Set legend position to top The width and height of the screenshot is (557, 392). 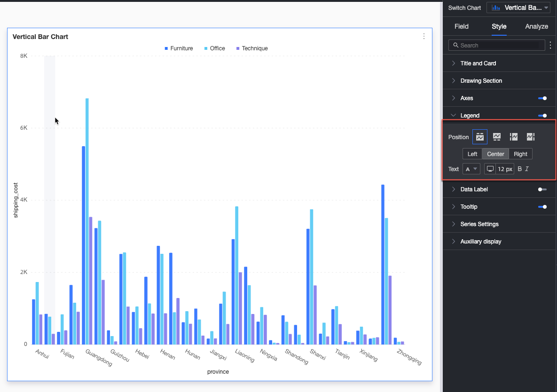click(x=479, y=137)
